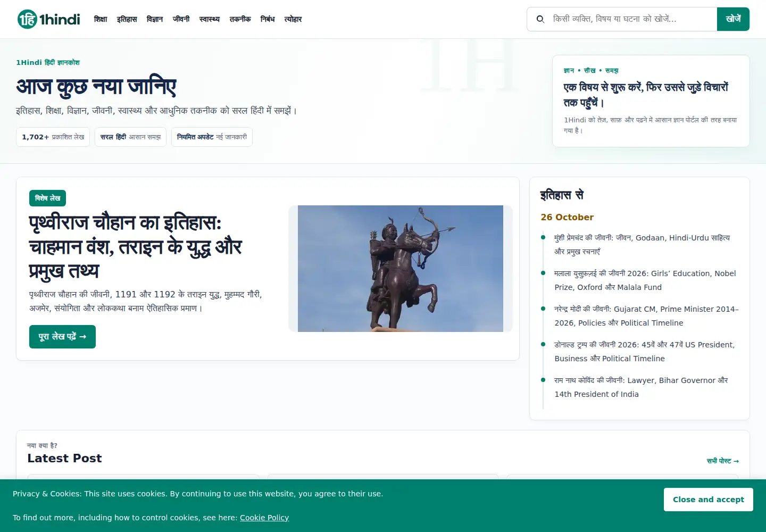Image resolution: width=766 pixels, height=532 pixels.
Task: Open मुंशी प्रेमचंद की जीवनी article link
Action: point(642,245)
